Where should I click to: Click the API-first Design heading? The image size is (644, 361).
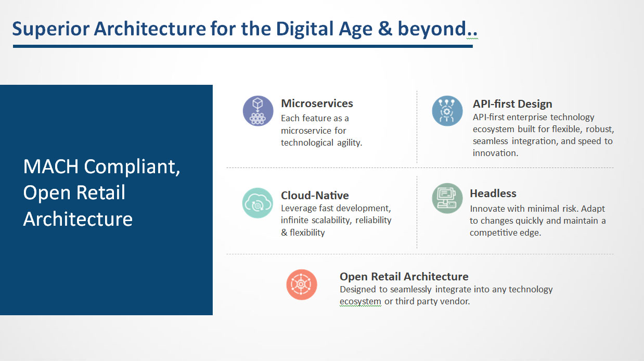(x=512, y=104)
